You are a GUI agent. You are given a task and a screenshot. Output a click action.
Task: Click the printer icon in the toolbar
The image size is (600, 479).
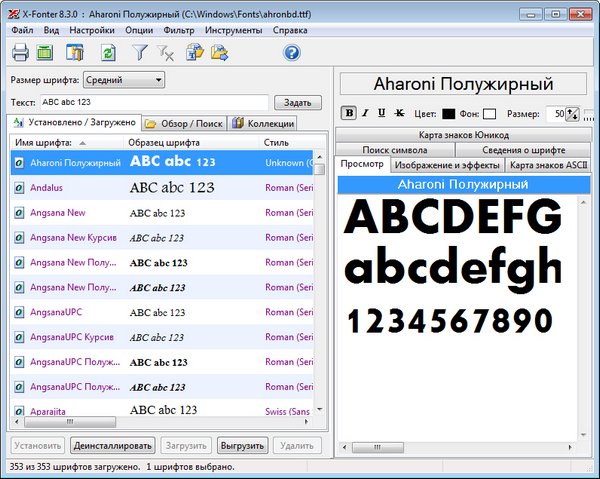click(x=21, y=53)
